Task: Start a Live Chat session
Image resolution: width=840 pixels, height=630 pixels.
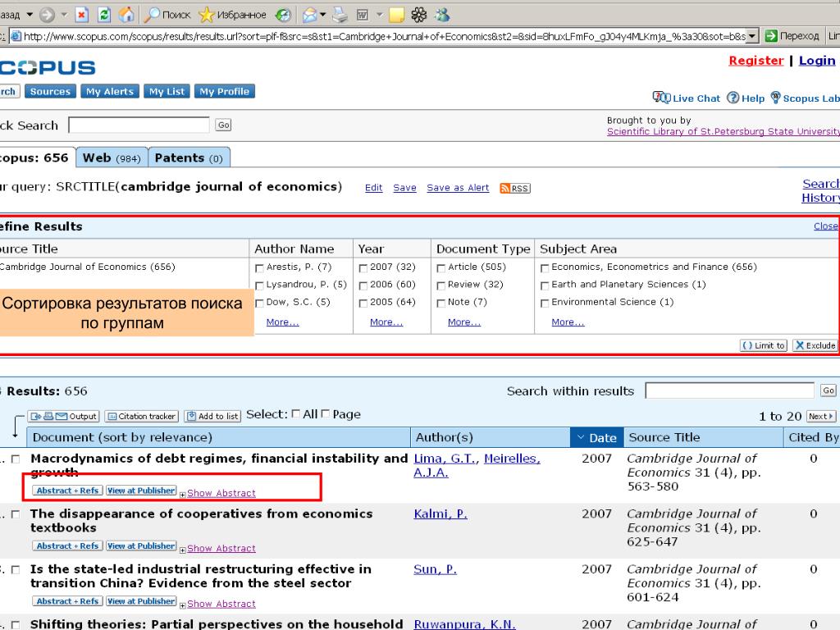Action: click(687, 98)
